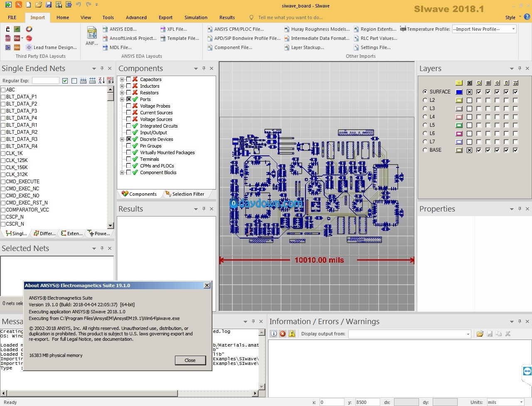Click Tell me what you want to do
The height and width of the screenshot is (406, 532).
coord(290,17)
